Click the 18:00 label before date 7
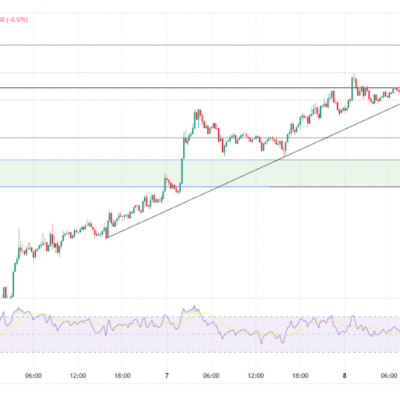Viewport: 400px width, 400px height. [x=122, y=376]
